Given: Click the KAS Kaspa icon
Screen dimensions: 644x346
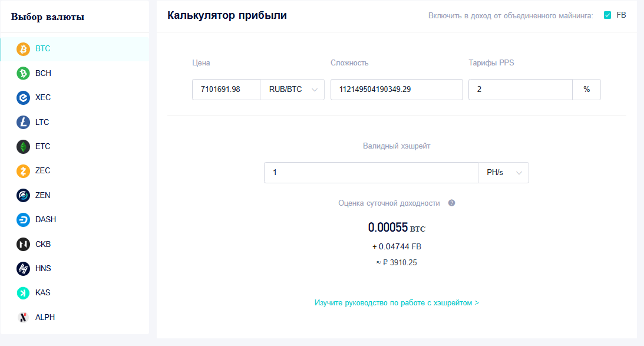Looking at the screenshot, I should point(23,292).
